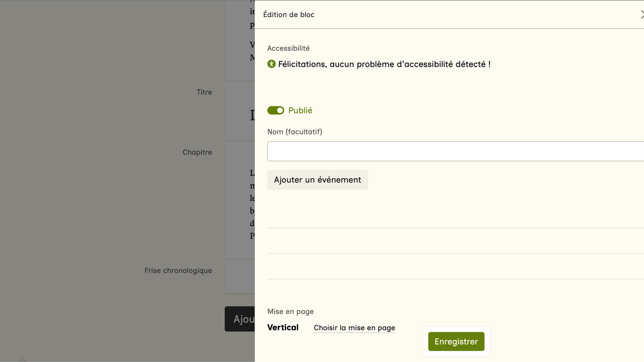644x362 pixels.
Task: Select the Chapitre block label
Action: point(197,152)
